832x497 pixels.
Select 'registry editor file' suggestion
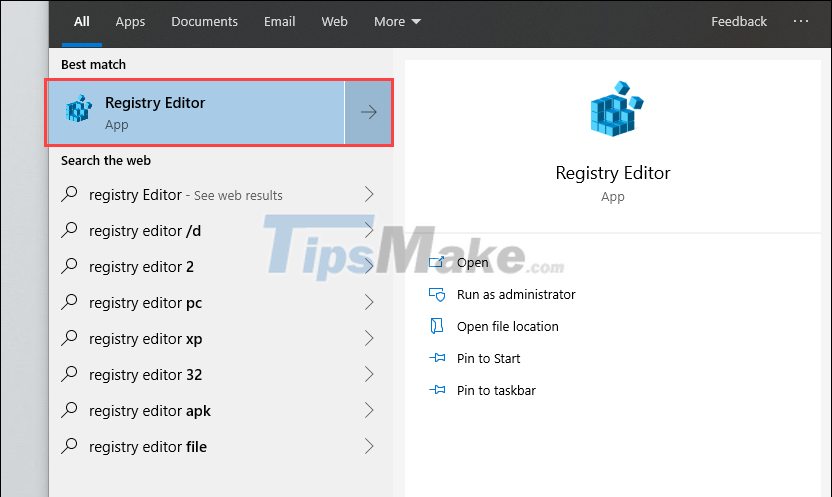click(220, 447)
